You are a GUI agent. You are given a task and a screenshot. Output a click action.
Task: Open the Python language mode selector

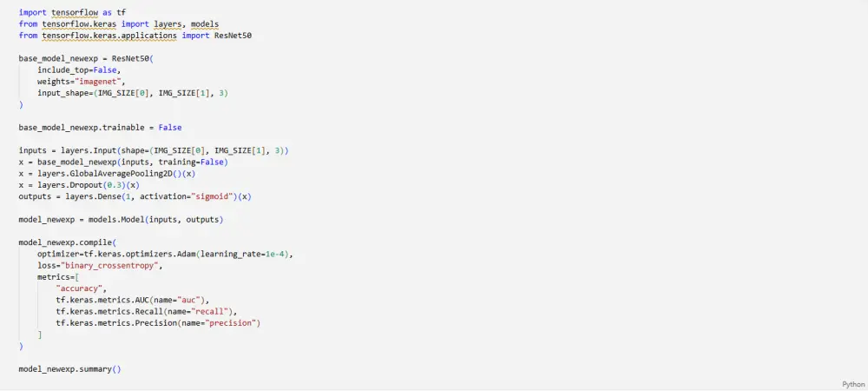[853, 384]
